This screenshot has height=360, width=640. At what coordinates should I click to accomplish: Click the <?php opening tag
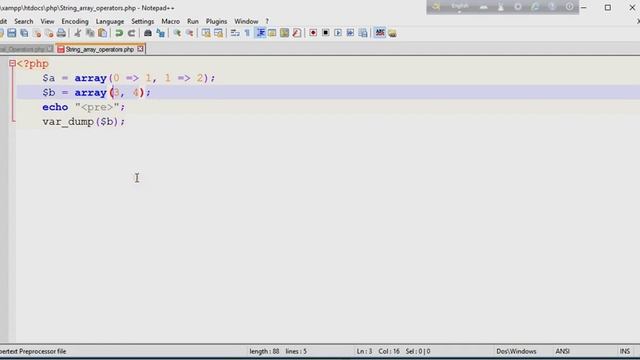point(33,64)
